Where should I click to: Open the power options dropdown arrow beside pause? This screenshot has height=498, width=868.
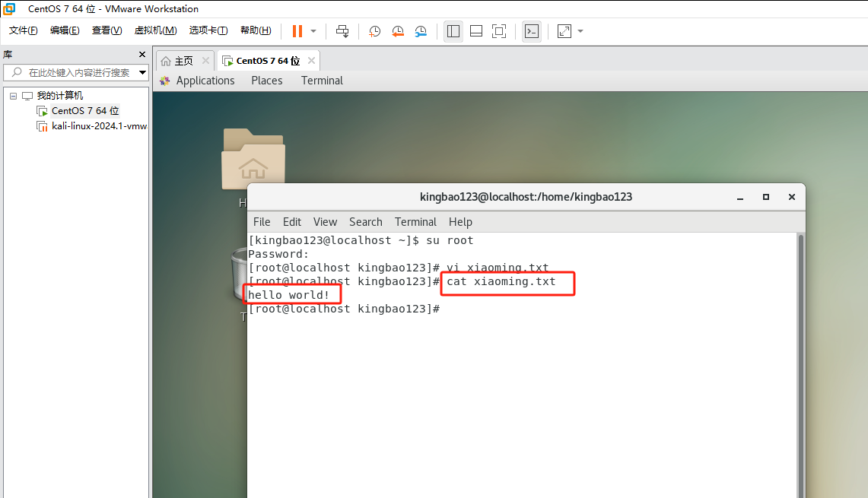(313, 31)
